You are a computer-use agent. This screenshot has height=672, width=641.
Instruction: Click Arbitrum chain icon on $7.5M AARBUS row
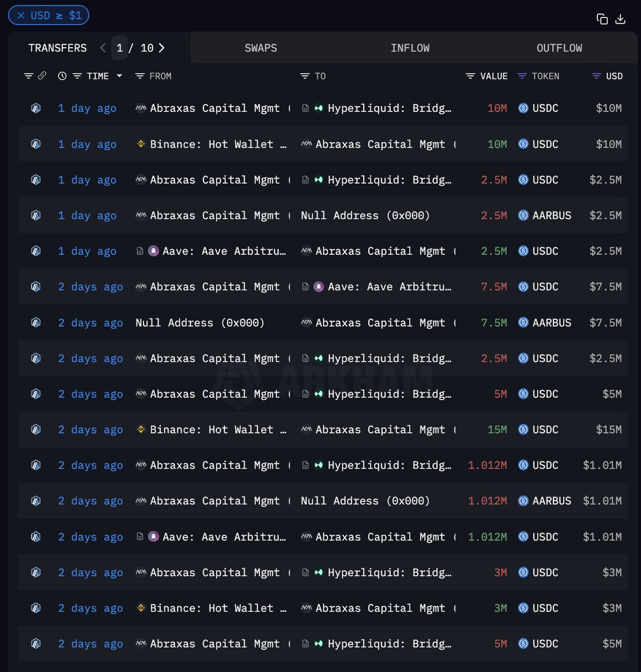click(36, 323)
